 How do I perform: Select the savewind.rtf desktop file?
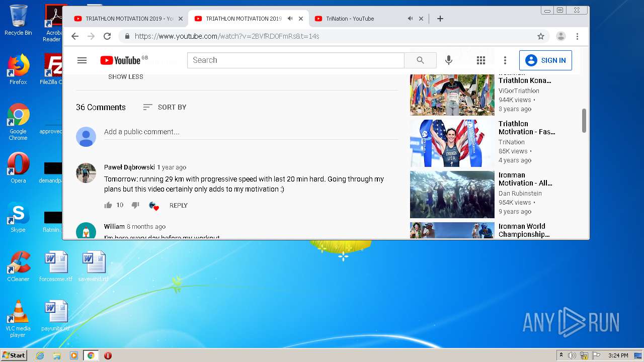[94, 266]
